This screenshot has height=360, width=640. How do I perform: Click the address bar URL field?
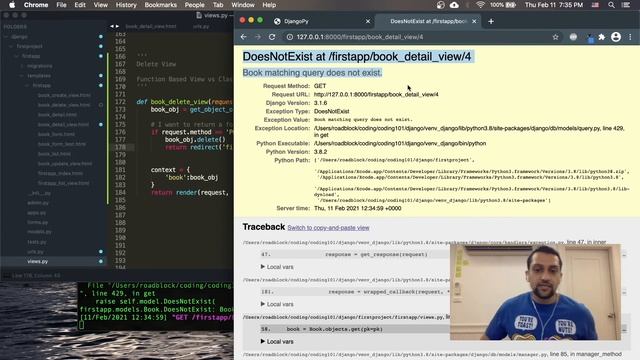tap(420, 37)
